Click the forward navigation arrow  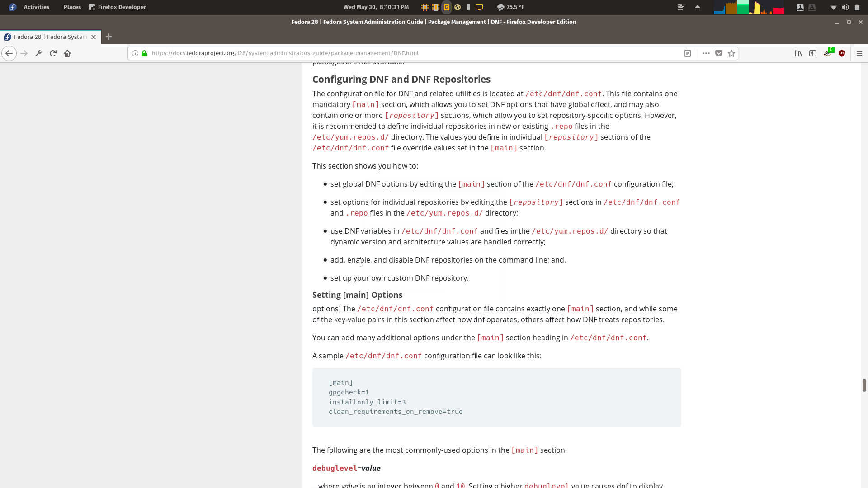pyautogui.click(x=24, y=53)
